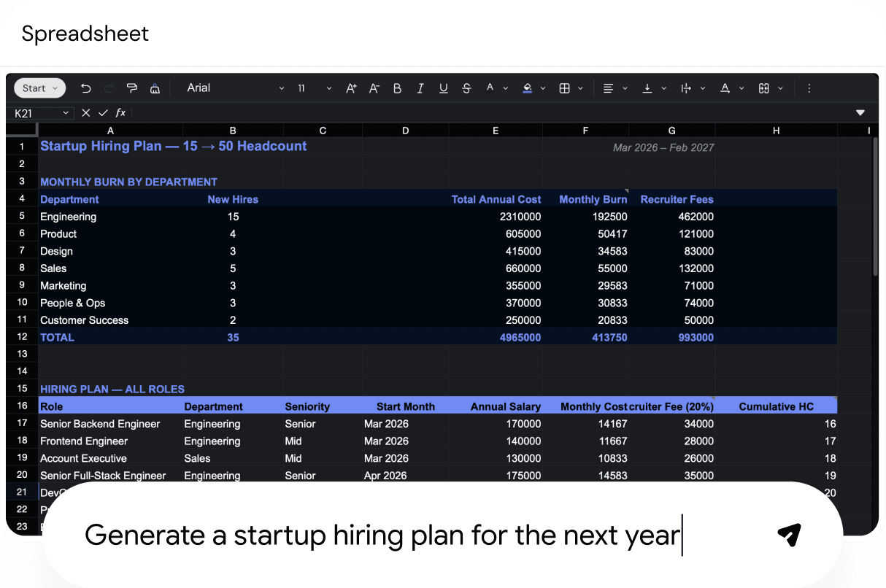Decrease font size with the A- icon
The height and width of the screenshot is (588, 886).
(374, 88)
